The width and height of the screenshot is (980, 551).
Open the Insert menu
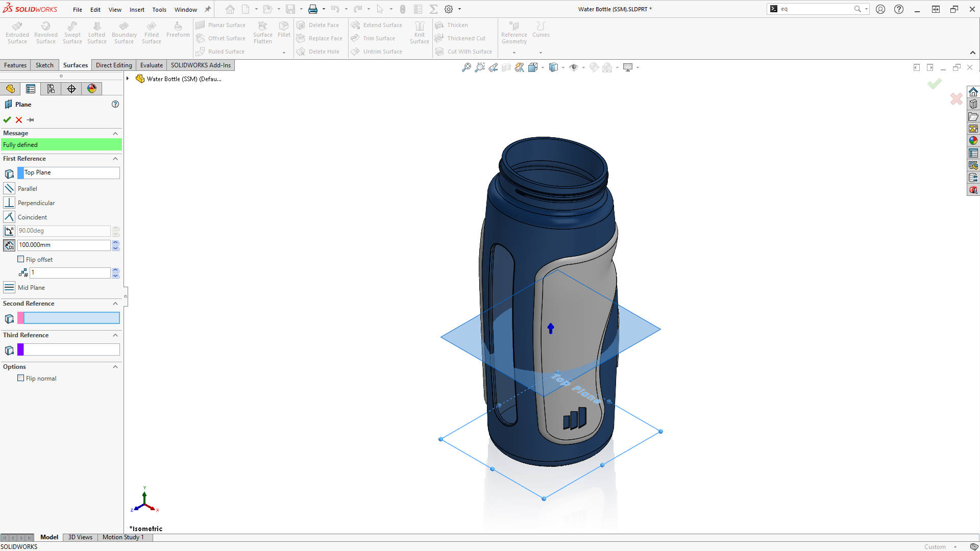[137, 9]
